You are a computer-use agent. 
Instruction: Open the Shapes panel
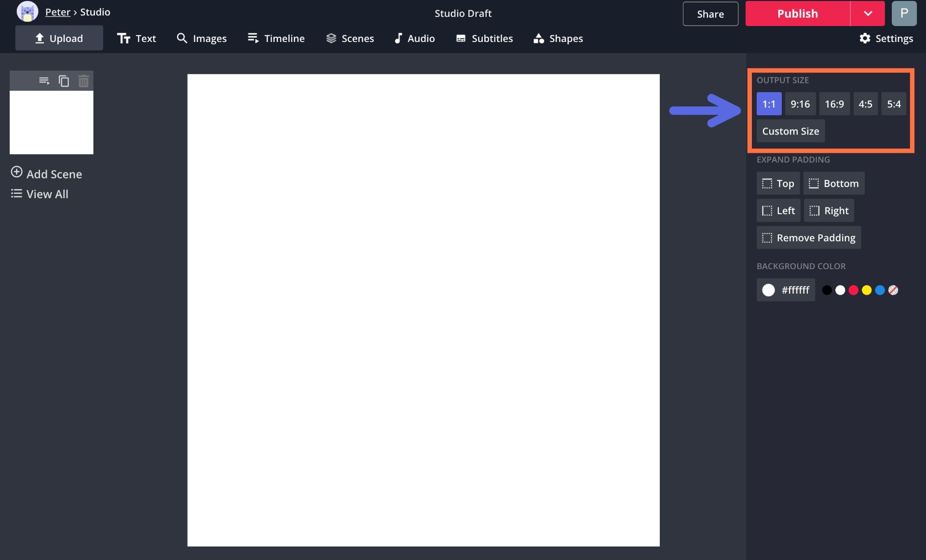click(558, 38)
